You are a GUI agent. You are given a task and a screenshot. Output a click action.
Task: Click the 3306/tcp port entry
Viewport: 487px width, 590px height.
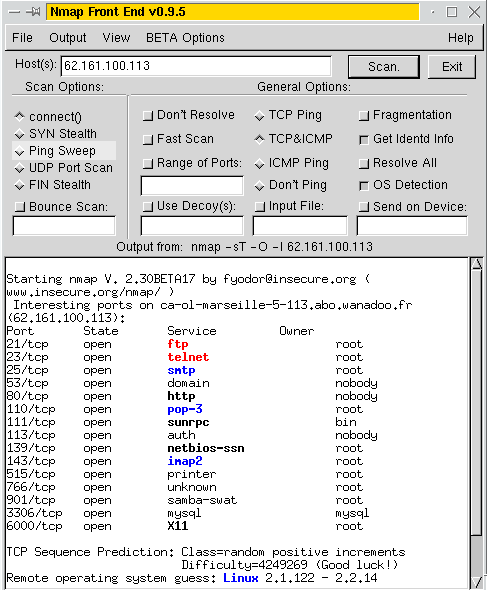[x=34, y=513]
